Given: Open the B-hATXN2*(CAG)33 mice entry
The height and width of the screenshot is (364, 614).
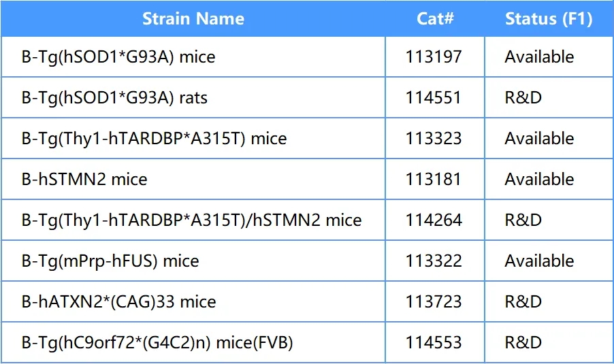Looking at the screenshot, I should coord(118,302).
